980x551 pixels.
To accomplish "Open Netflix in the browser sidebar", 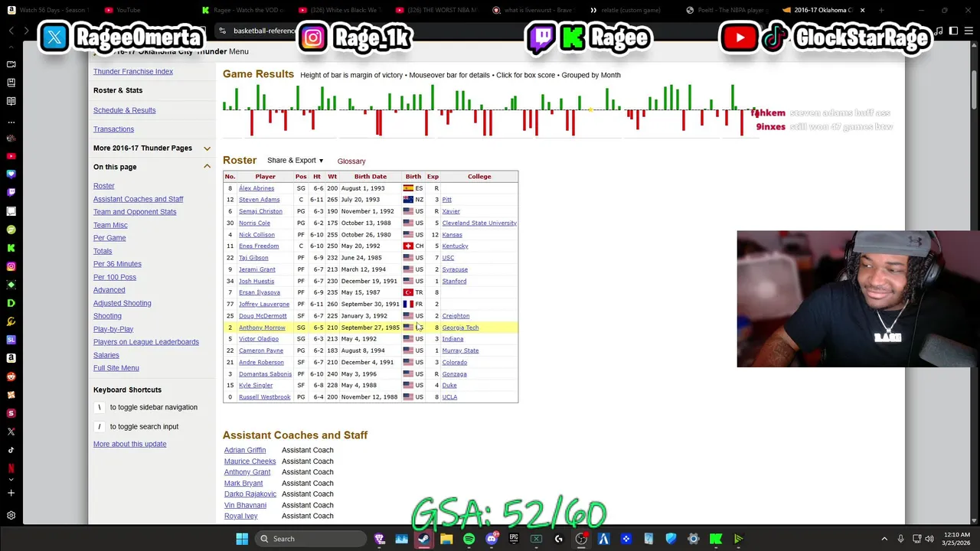I will [x=11, y=468].
